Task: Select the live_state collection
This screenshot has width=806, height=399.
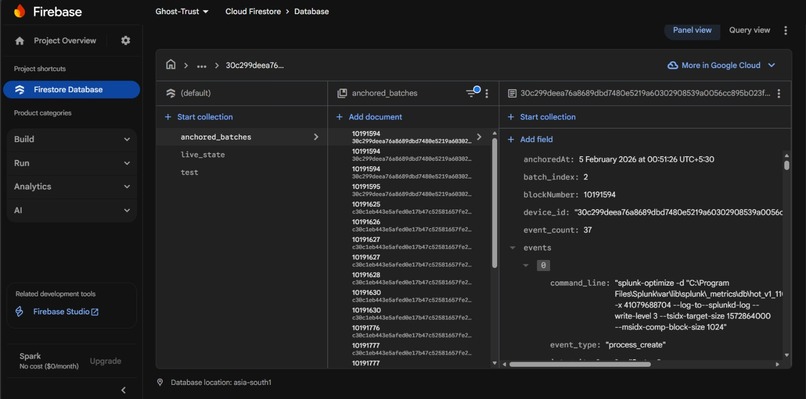Action: coord(203,155)
